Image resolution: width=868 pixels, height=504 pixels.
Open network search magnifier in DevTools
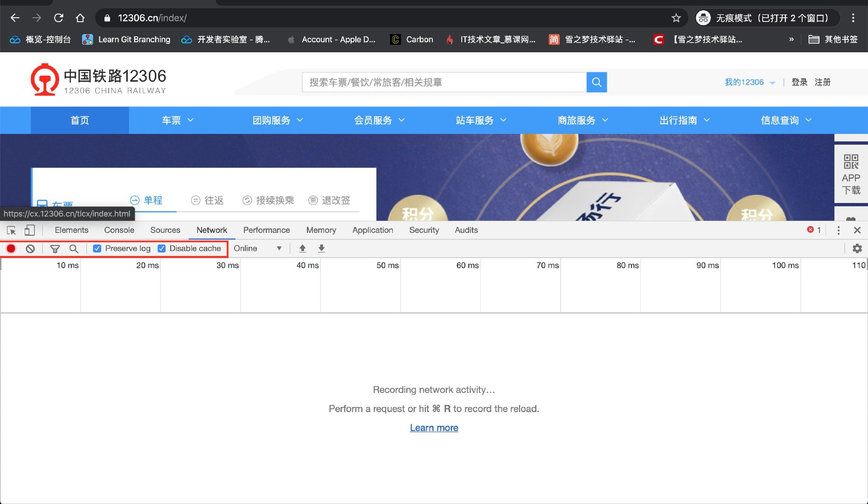pos(74,249)
